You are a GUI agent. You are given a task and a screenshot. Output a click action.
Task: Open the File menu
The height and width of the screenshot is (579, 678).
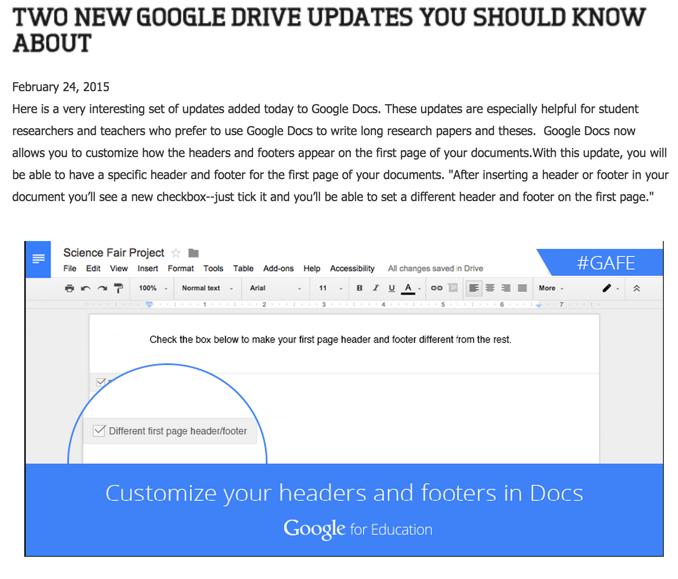pos(70,269)
